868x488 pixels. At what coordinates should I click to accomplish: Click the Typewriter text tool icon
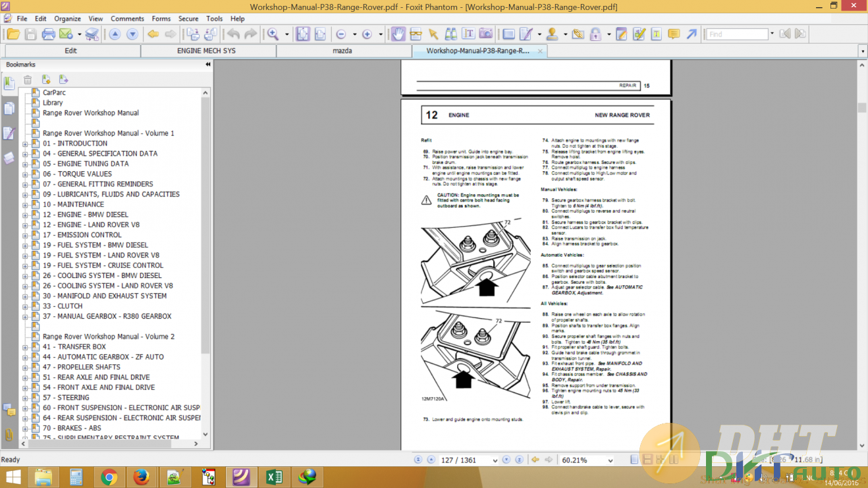click(468, 34)
